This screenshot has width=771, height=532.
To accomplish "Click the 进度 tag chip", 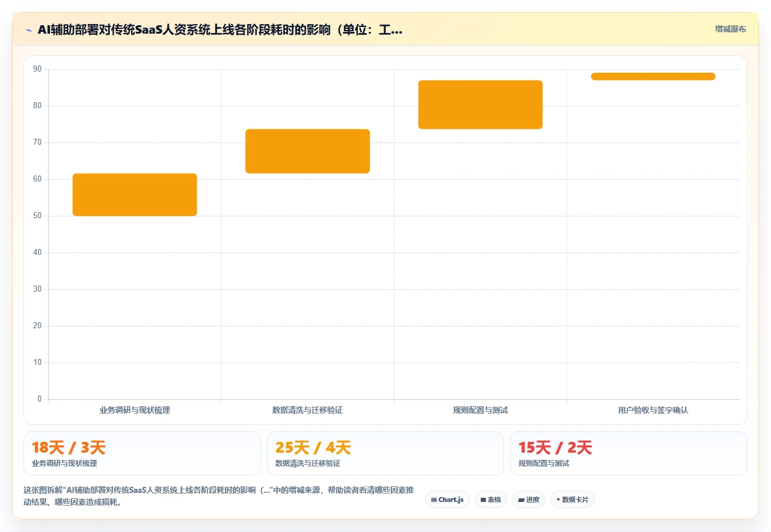I will click(529, 500).
